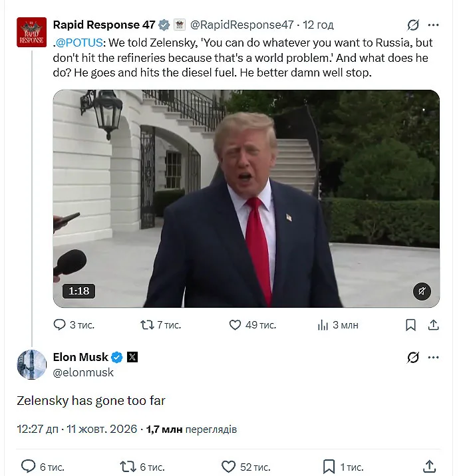The height and width of the screenshot is (476, 467).
Task: Open more options on Elon Musk post
Action: (x=433, y=357)
